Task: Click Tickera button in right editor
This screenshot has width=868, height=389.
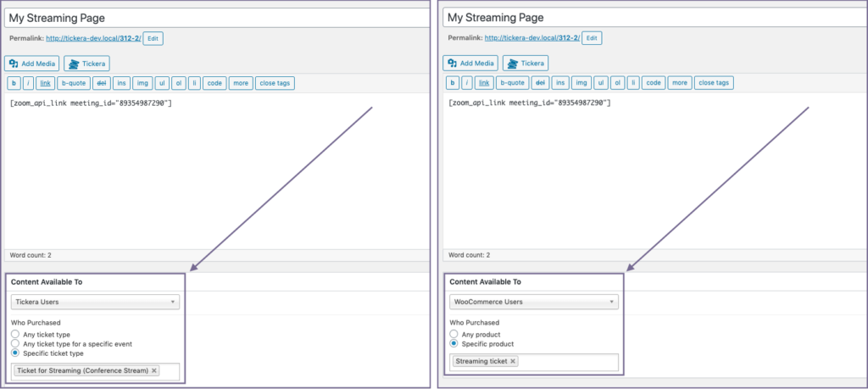Action: [x=526, y=64]
